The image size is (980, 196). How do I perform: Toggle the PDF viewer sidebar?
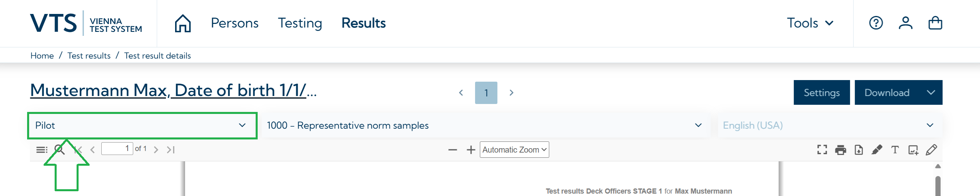coord(41,150)
